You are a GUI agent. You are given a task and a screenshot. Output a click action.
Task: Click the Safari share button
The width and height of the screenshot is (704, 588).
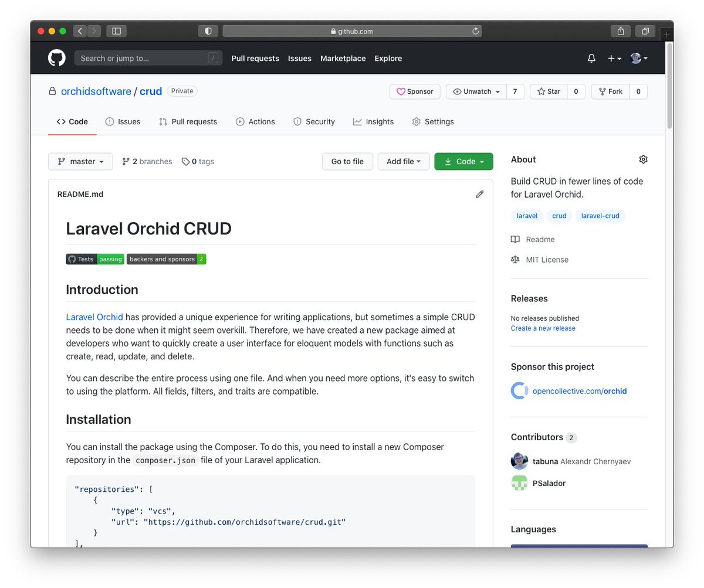621,31
